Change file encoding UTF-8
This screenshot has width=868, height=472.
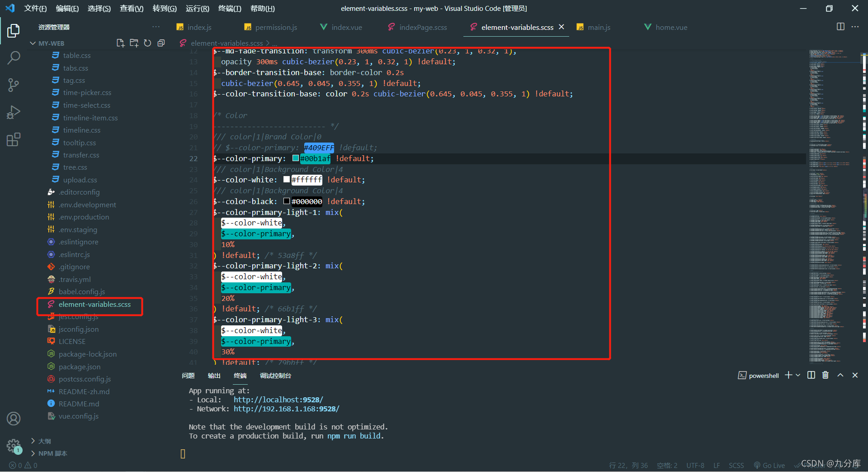pos(695,465)
